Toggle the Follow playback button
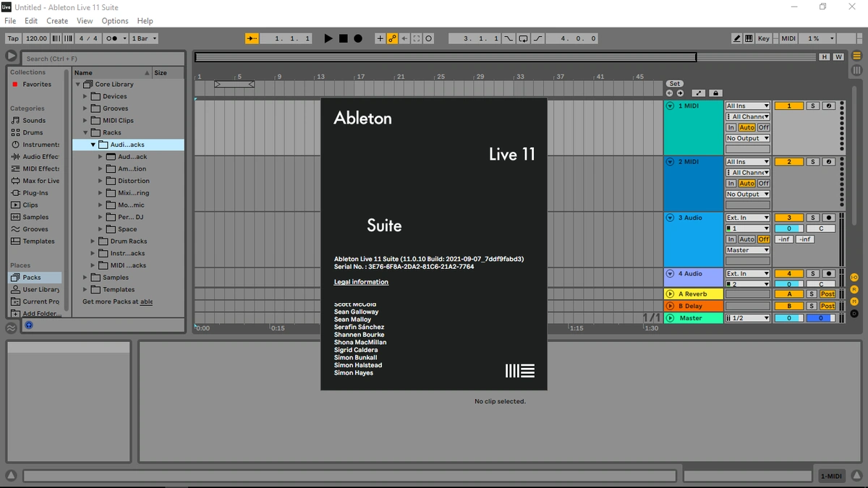This screenshot has height=488, width=868. (252, 38)
